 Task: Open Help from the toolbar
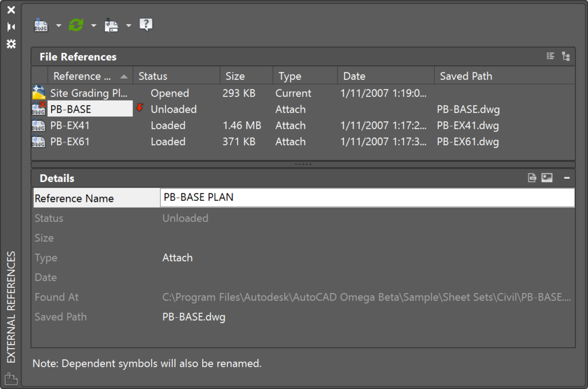click(146, 25)
